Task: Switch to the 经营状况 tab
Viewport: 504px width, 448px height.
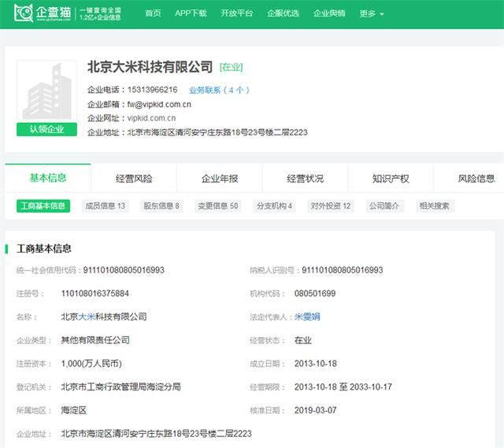Action: 305,179
